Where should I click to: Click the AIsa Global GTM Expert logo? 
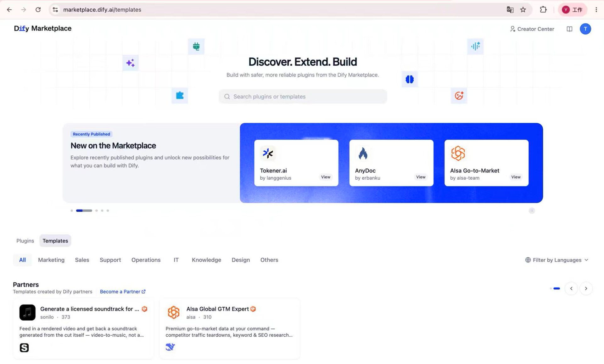coord(174,312)
